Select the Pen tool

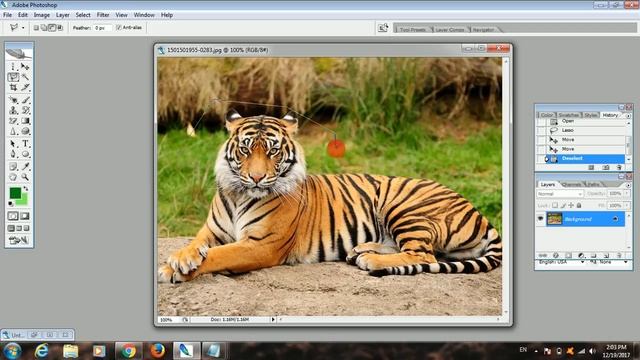(13, 154)
